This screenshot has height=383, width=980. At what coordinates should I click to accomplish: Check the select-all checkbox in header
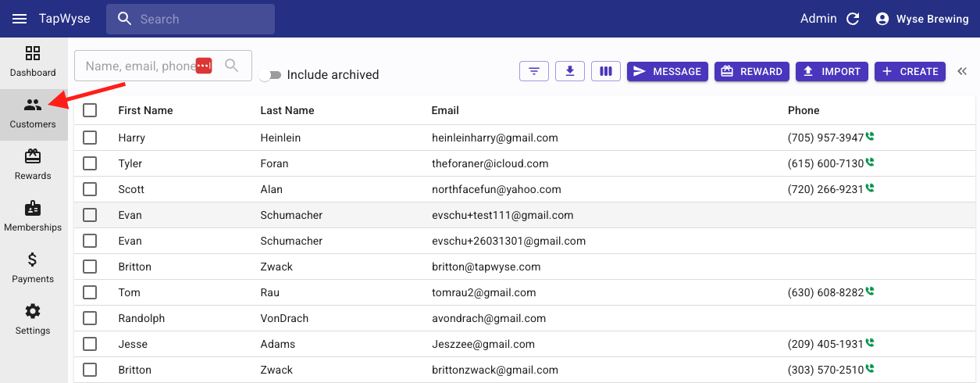click(x=90, y=110)
